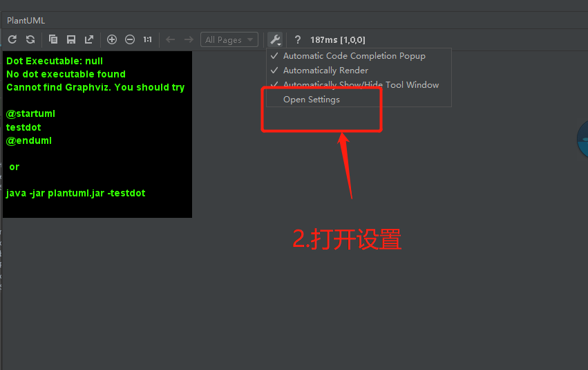This screenshot has width=588, height=370.
Task: Open the All Pages dropdown
Action: [229, 39]
